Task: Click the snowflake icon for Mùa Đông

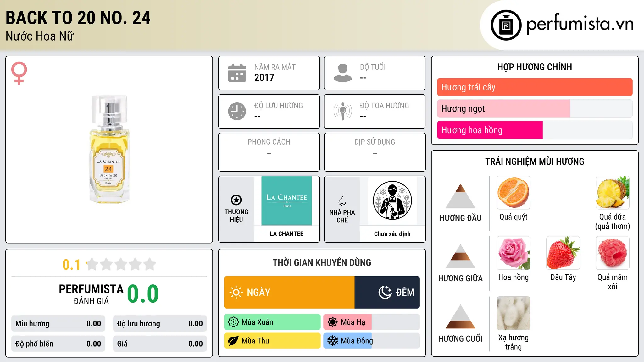Action: [x=333, y=341]
